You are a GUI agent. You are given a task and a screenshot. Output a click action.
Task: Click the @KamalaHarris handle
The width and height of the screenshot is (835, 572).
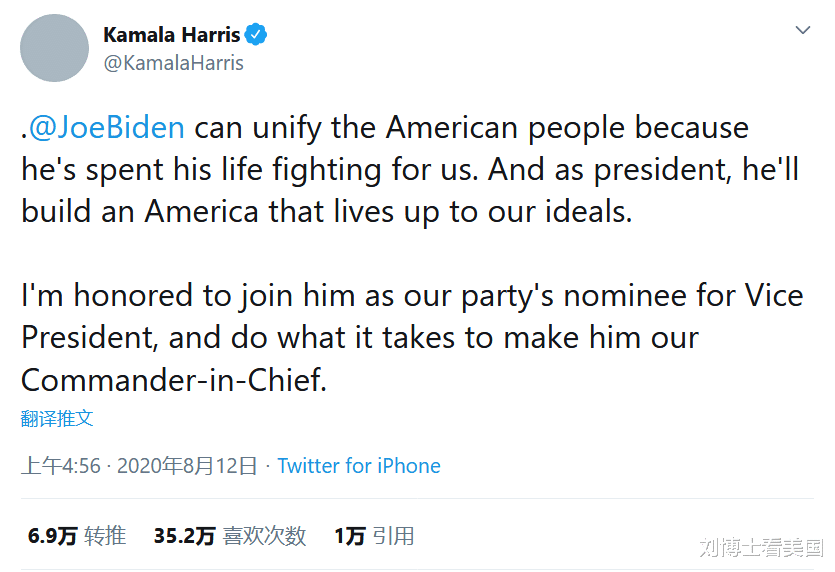pos(173,63)
